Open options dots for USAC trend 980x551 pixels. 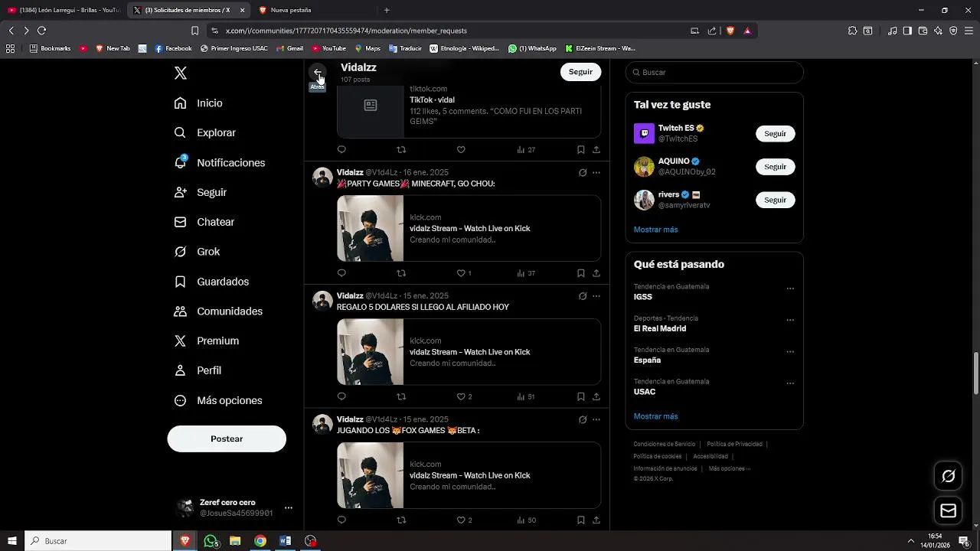790,383
